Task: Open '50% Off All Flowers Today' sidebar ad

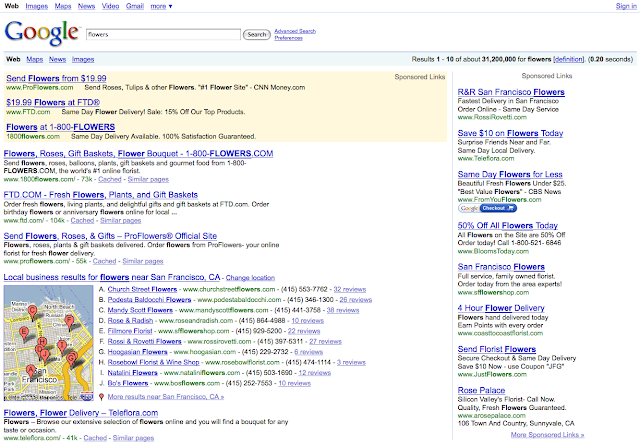Action: 508,226
